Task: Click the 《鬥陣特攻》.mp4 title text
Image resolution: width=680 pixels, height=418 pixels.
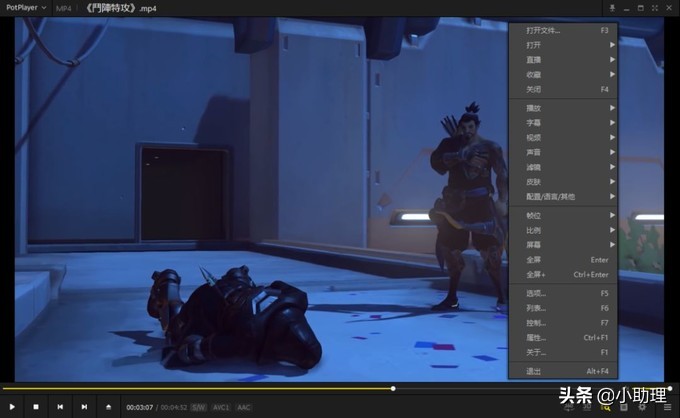Action: point(121,8)
